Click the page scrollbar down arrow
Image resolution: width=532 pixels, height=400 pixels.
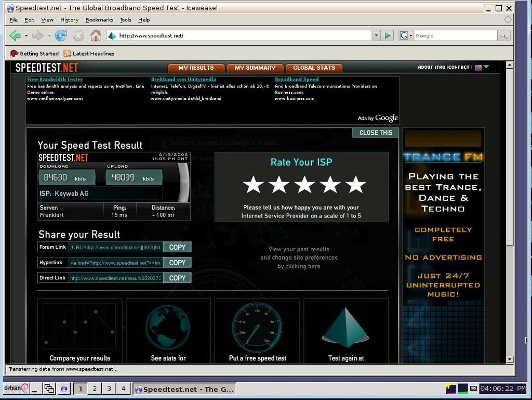pyautogui.click(x=509, y=359)
